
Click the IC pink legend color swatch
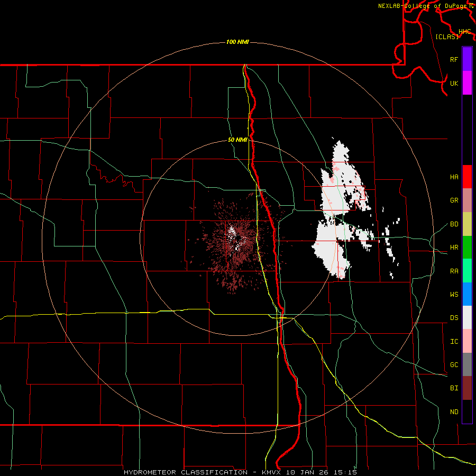click(x=467, y=341)
